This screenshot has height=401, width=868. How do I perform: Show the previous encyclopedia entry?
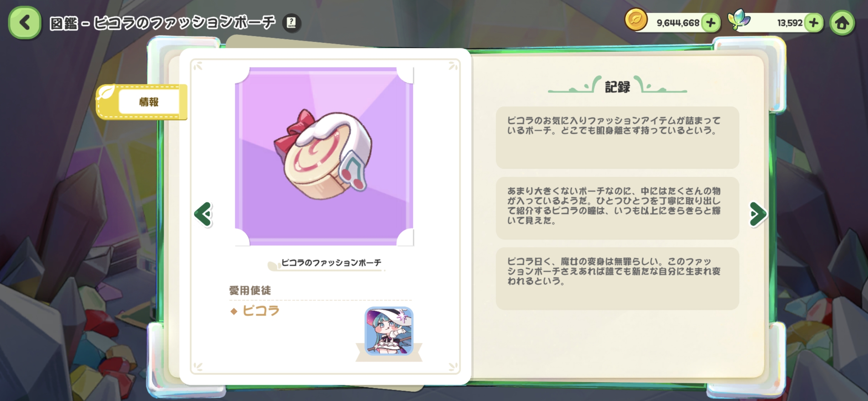[x=203, y=214]
